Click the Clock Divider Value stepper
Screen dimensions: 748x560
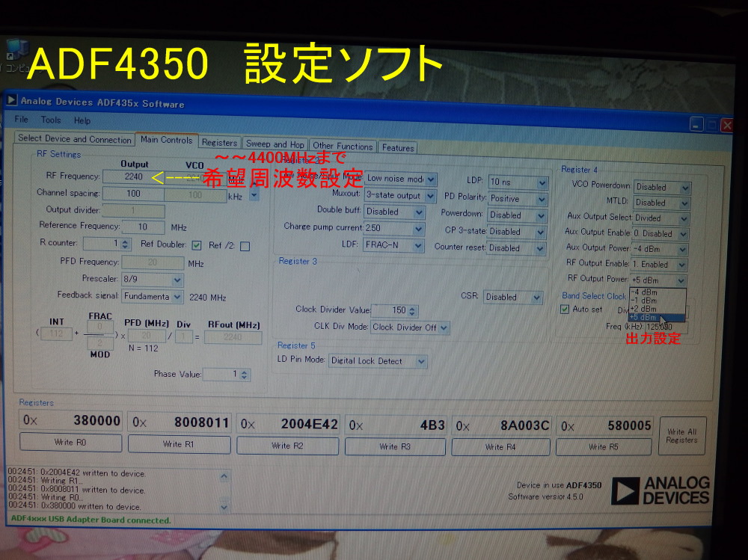coord(413,312)
